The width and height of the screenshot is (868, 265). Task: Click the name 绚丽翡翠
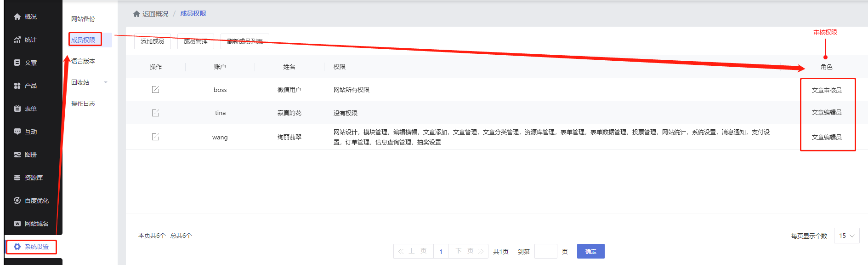pyautogui.click(x=289, y=137)
